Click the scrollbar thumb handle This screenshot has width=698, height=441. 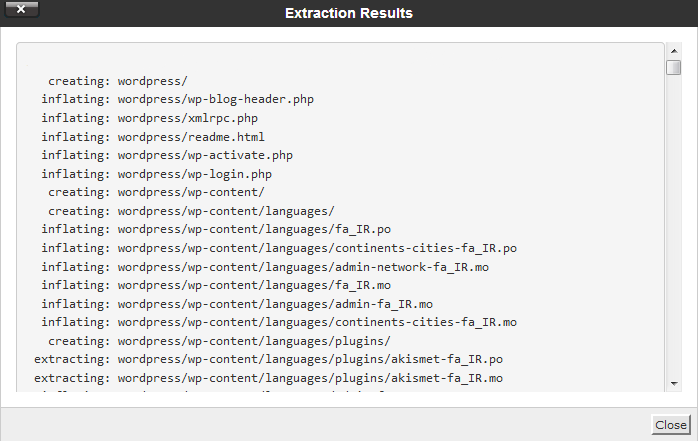[x=674, y=68]
